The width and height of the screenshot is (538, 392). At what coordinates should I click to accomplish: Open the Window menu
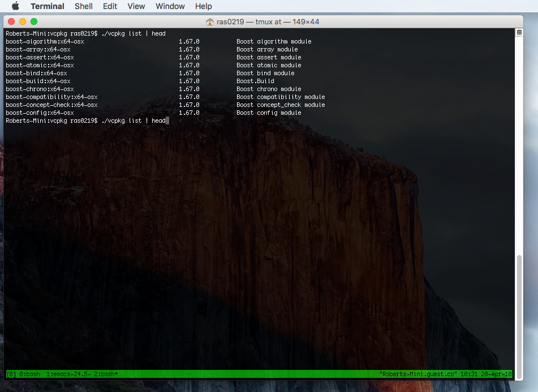[x=170, y=6]
